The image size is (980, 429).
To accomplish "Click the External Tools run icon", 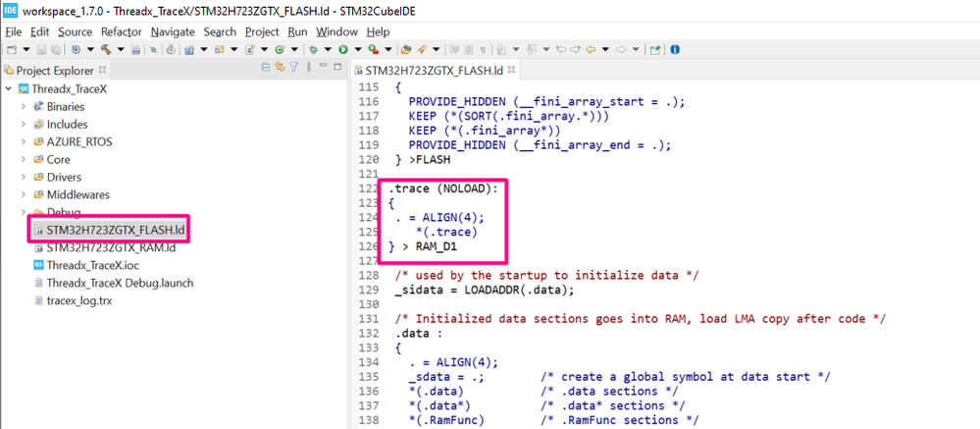I will click(373, 49).
